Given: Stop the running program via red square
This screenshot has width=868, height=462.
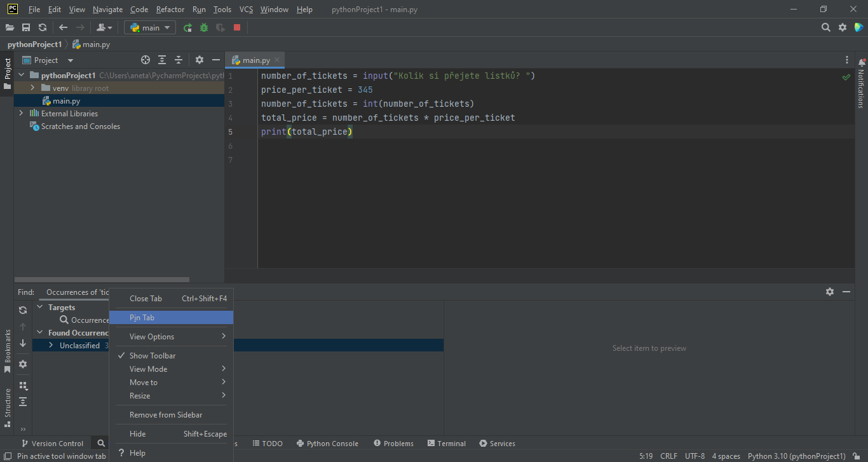Looking at the screenshot, I should point(236,27).
